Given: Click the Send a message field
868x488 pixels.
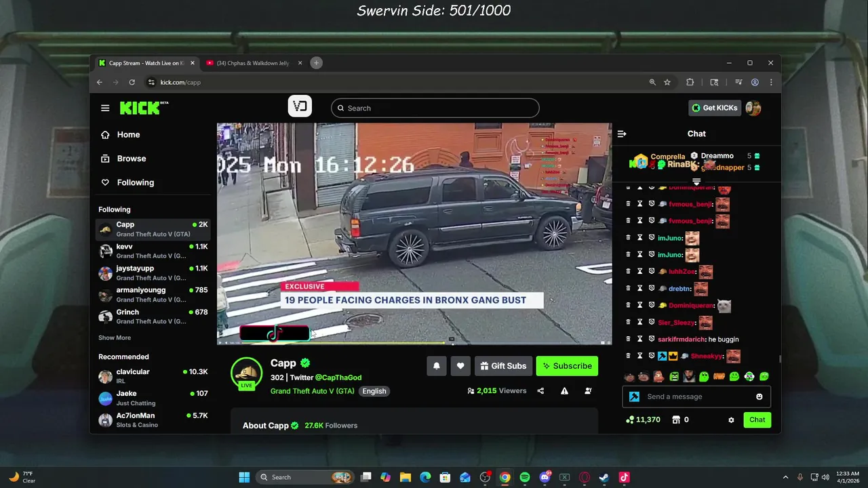Looking at the screenshot, I should tap(697, 396).
